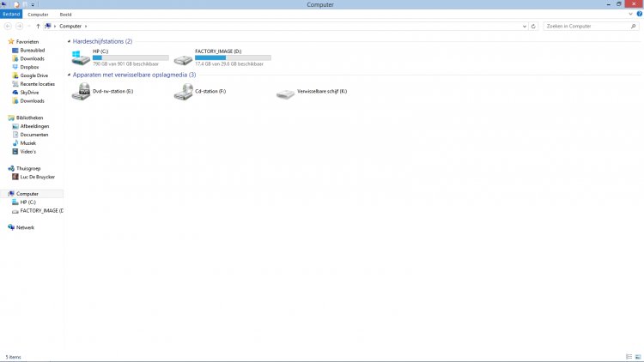Click the HP (C:) capacity bar

click(x=131, y=57)
